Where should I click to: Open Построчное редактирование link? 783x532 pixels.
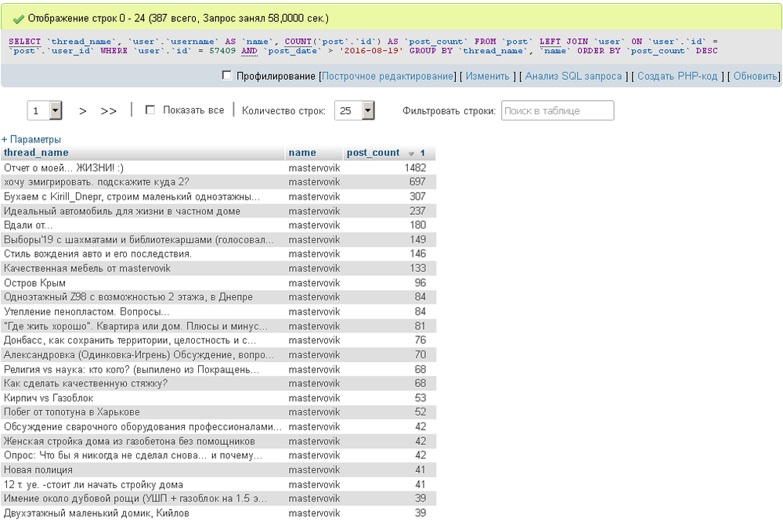pos(388,76)
